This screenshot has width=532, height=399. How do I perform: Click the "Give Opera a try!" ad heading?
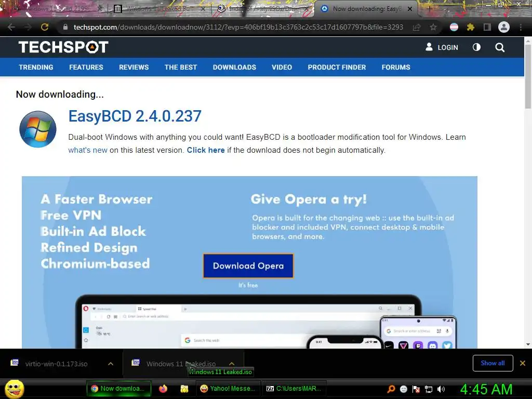pyautogui.click(x=309, y=199)
